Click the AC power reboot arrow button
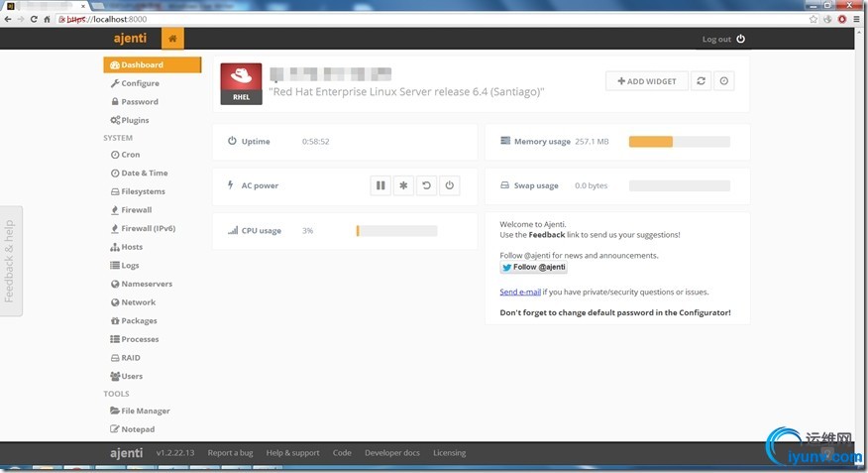The image size is (868, 473). point(426,185)
